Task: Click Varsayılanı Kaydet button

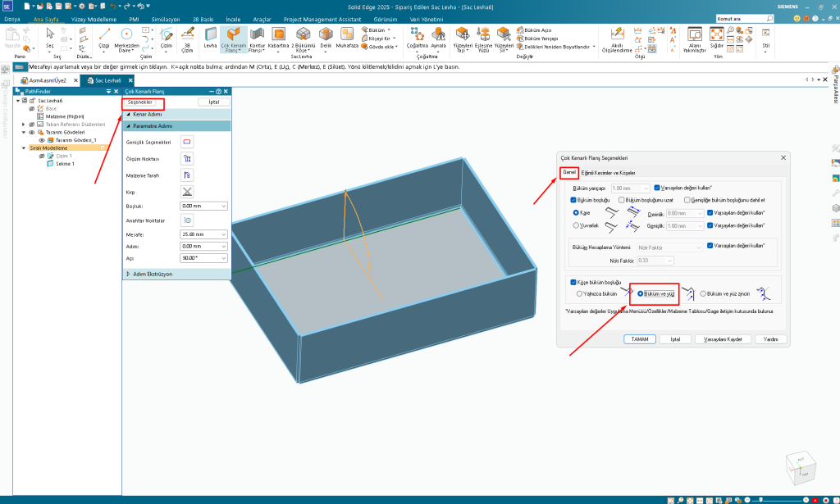Action: 723,338
